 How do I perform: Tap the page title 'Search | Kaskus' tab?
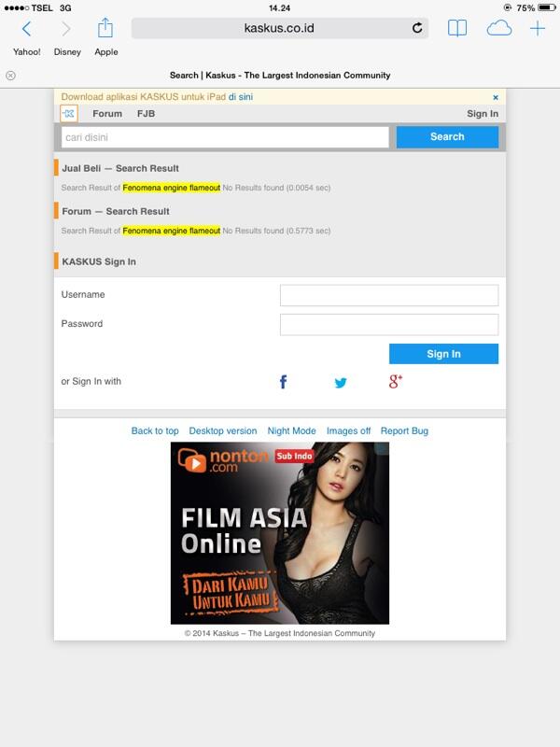tap(280, 76)
